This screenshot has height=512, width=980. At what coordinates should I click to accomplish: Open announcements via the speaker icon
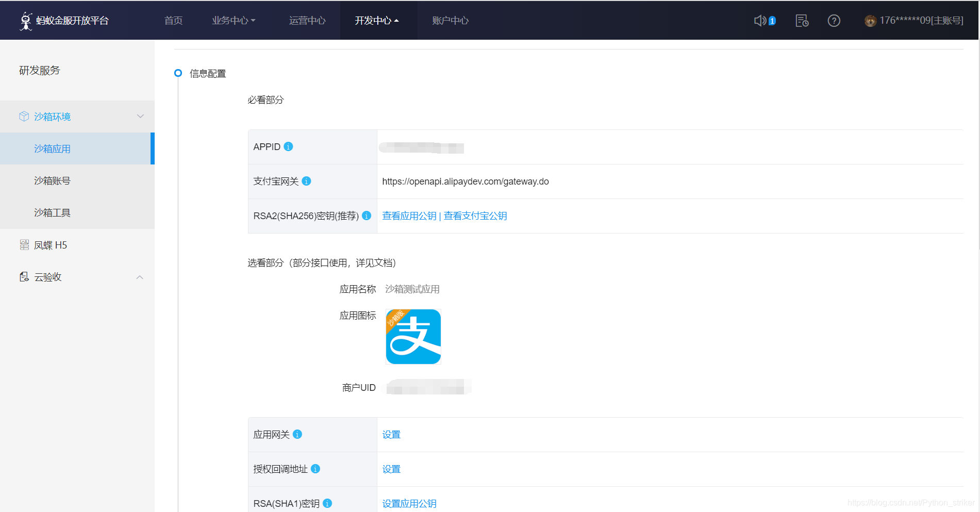tap(760, 20)
